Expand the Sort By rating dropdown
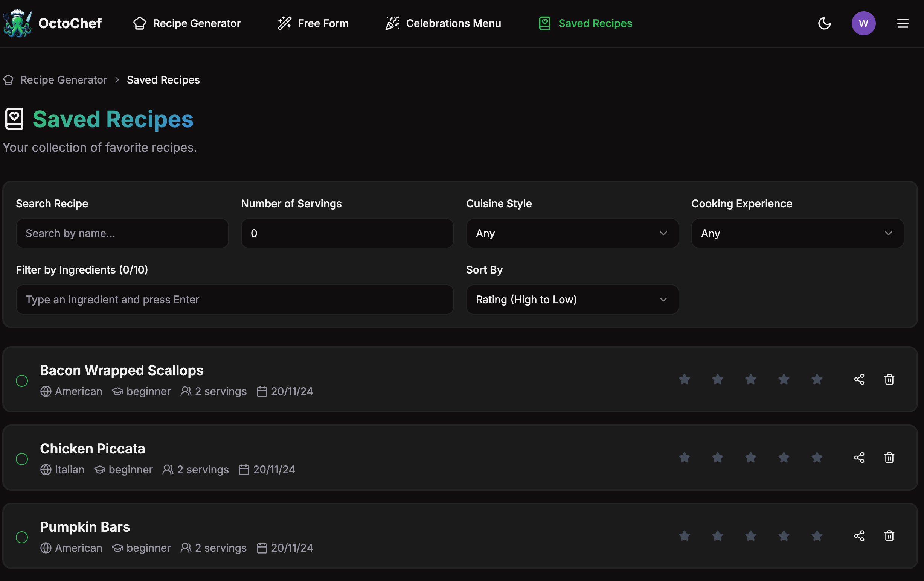 click(x=572, y=300)
